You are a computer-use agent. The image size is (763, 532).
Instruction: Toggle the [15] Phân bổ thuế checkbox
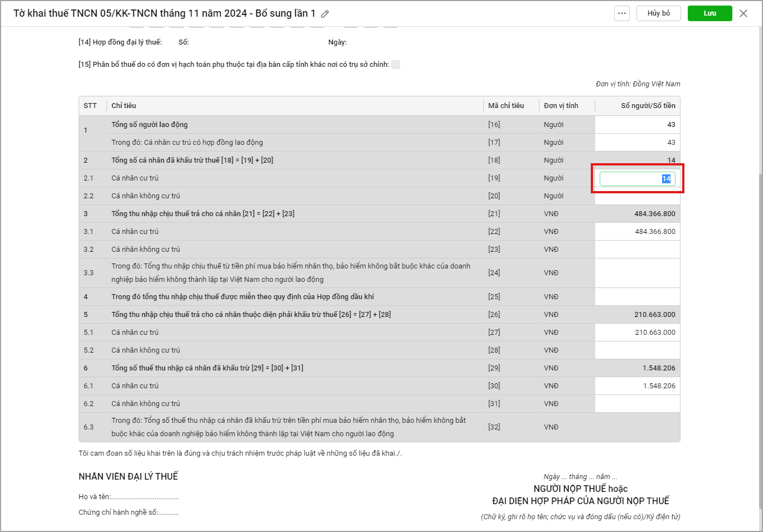click(396, 65)
